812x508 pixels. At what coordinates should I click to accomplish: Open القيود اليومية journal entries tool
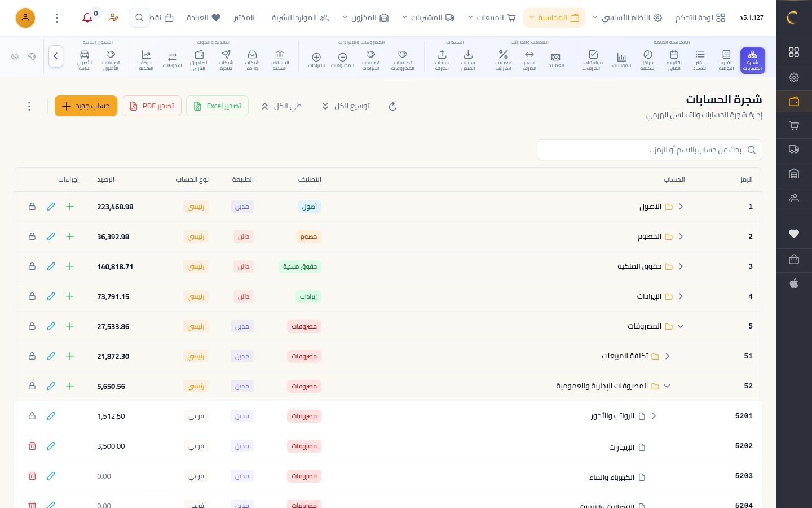click(726, 60)
